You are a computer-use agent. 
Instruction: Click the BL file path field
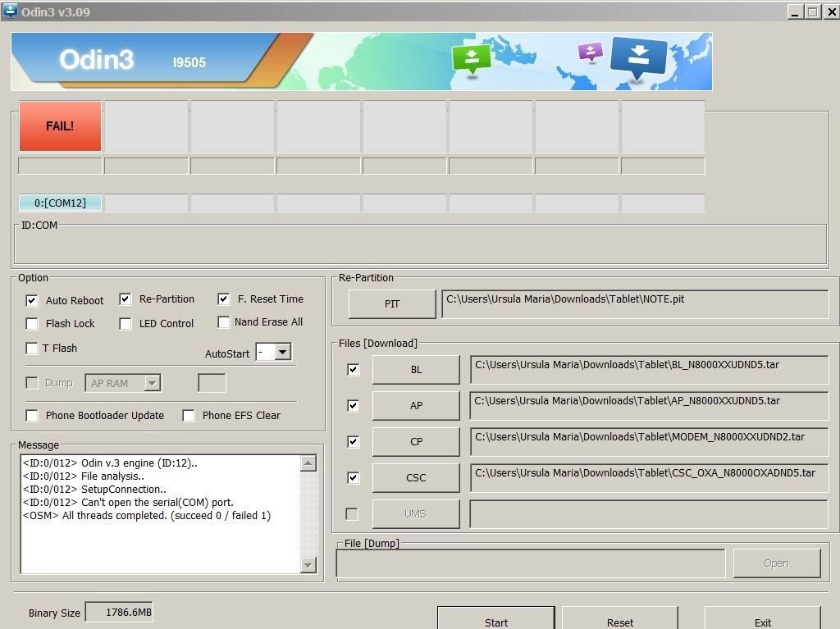650,370
